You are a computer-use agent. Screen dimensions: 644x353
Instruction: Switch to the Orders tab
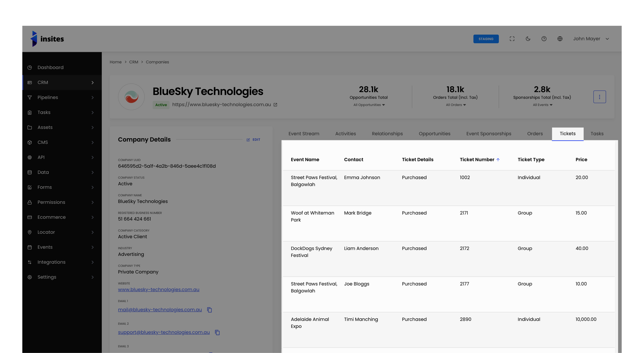pos(535,134)
